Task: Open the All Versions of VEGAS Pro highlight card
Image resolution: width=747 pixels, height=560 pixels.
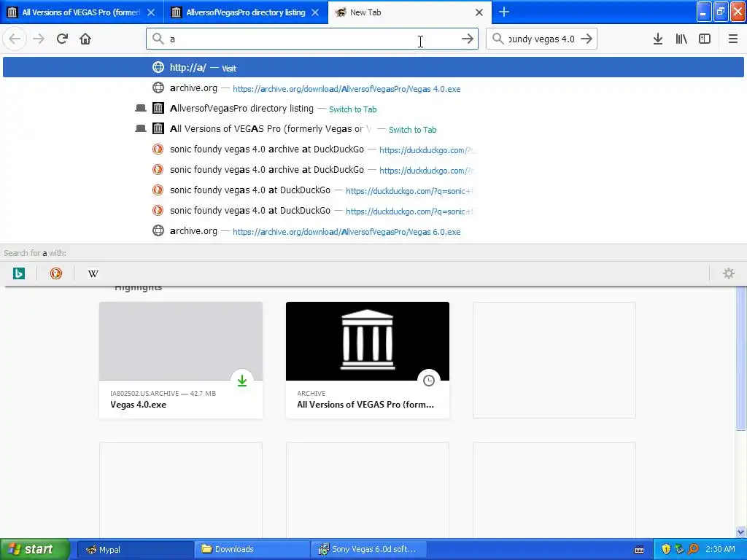Action: (x=368, y=360)
